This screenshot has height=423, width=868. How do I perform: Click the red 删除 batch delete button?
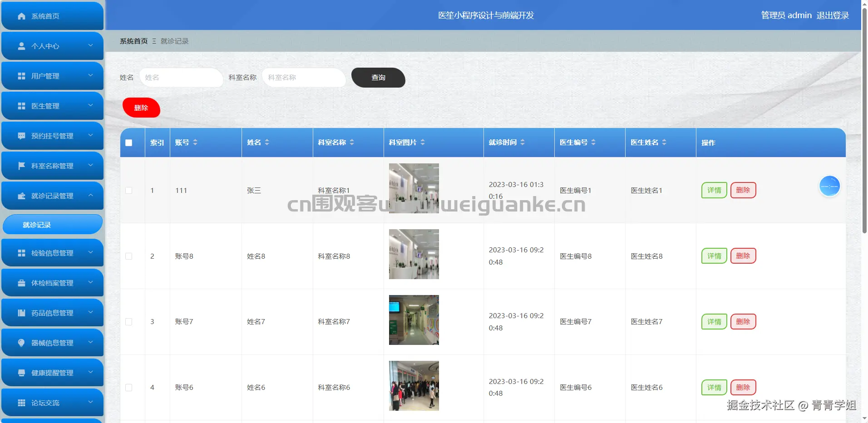(141, 108)
